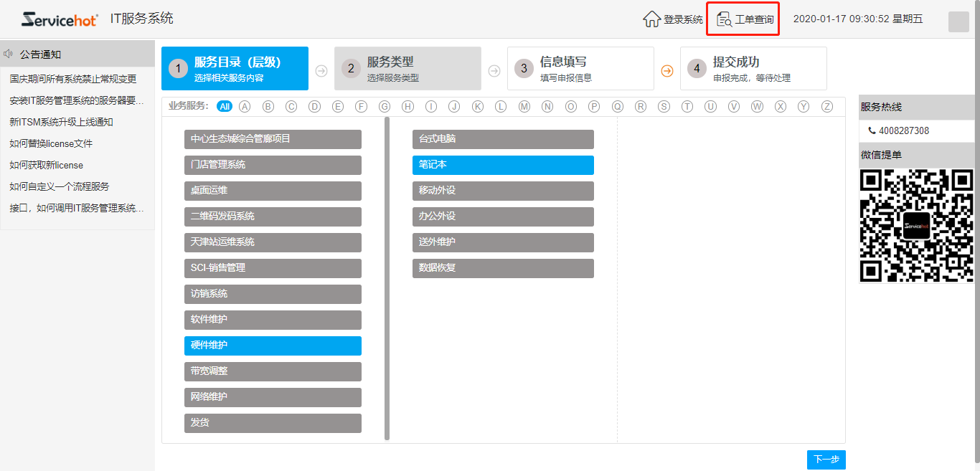The height and width of the screenshot is (471, 980).
Task: Filter services by letter A
Action: (x=245, y=106)
